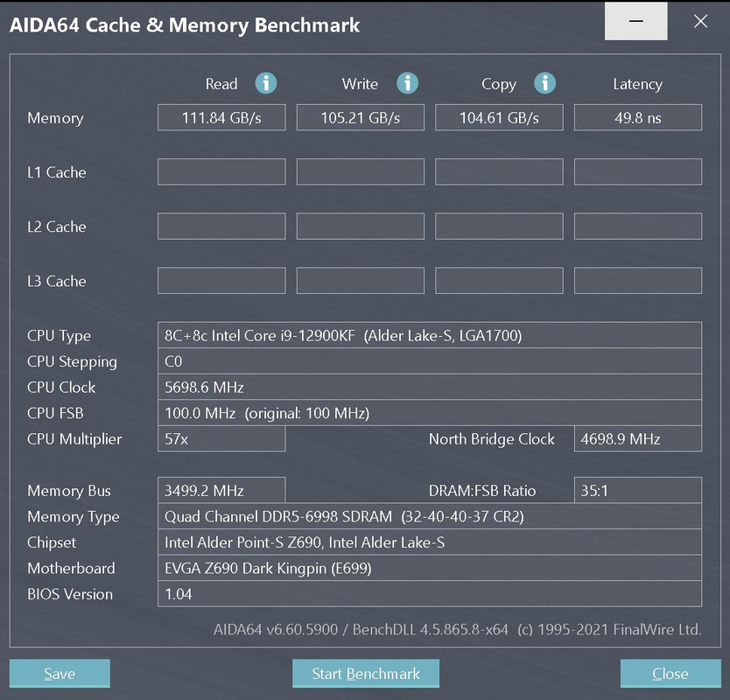This screenshot has height=700, width=730.
Task: Click the empty L1 Cache Write field
Action: coord(361,171)
